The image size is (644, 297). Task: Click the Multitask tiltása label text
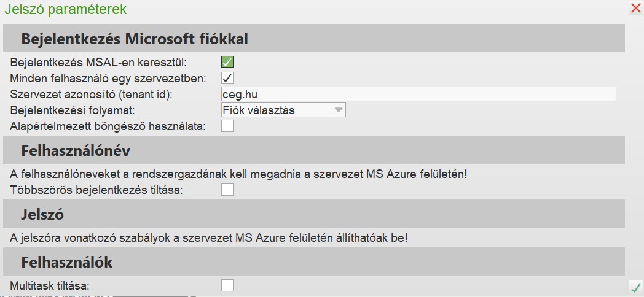[50, 285]
